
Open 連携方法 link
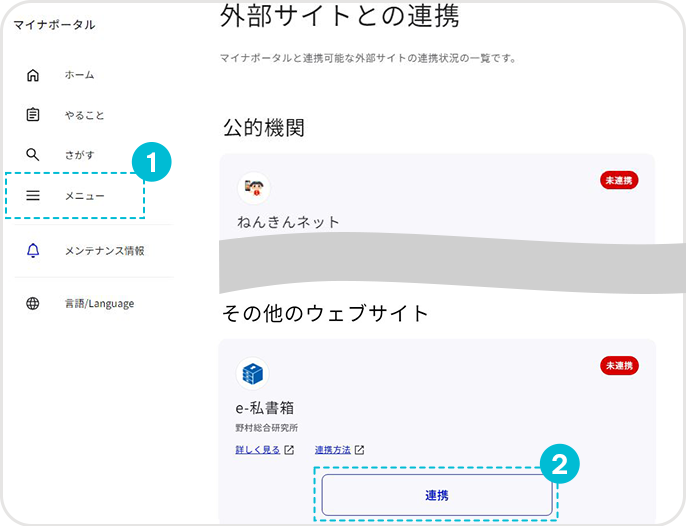332,450
